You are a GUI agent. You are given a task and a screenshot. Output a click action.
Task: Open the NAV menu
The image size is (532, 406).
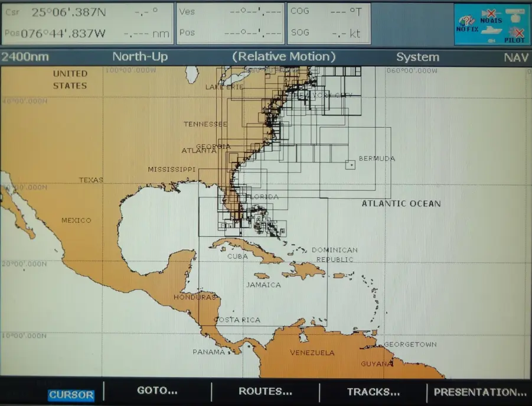click(x=516, y=57)
